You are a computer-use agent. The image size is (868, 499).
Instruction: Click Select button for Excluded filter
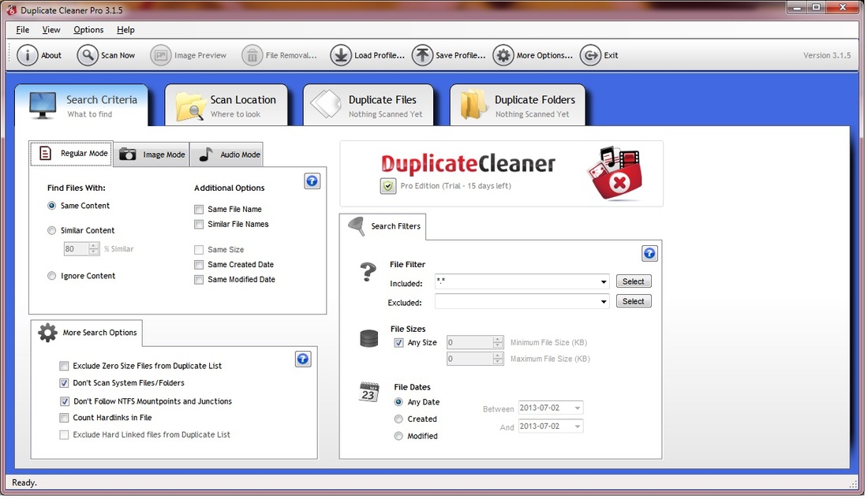[634, 301]
